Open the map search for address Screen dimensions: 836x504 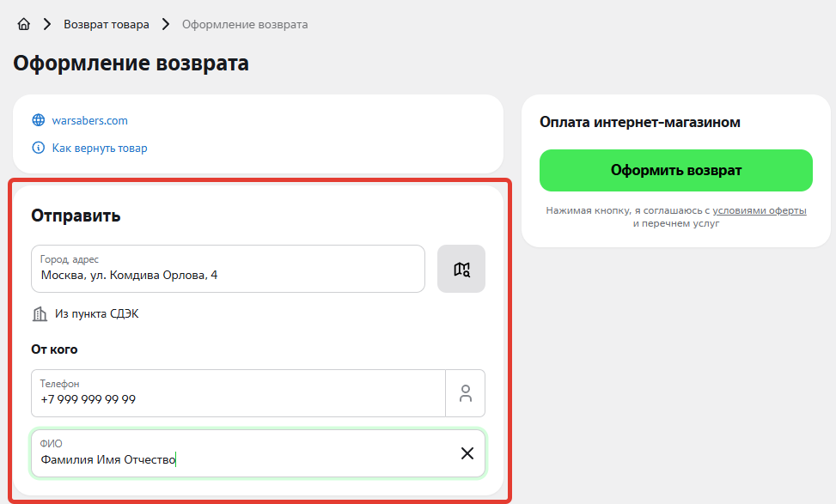(x=461, y=269)
